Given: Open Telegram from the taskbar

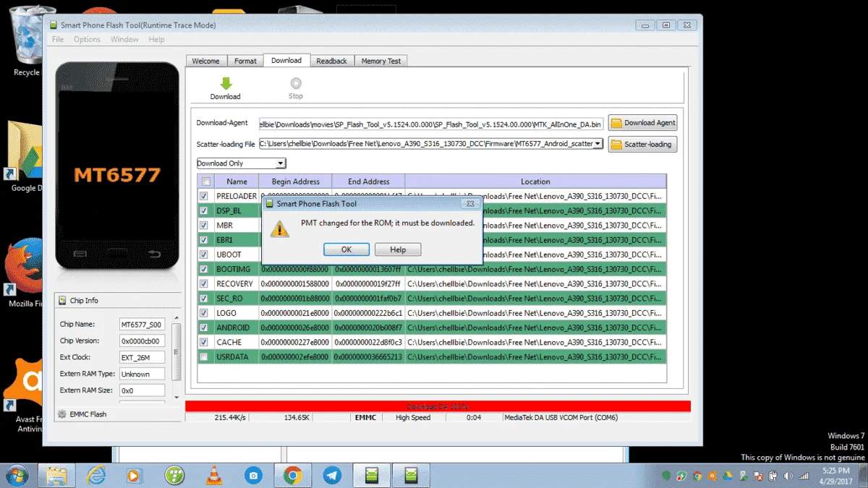Looking at the screenshot, I should (x=332, y=475).
